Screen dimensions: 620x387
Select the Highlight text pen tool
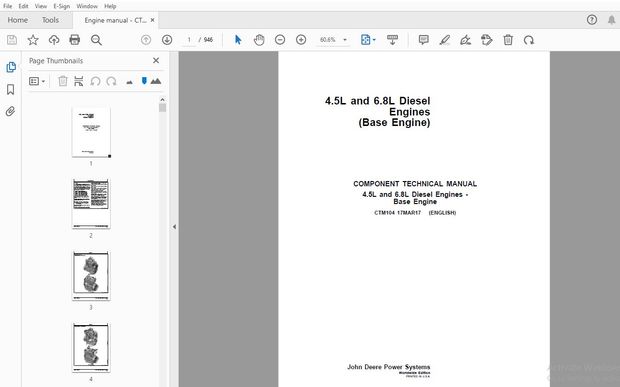tap(445, 40)
